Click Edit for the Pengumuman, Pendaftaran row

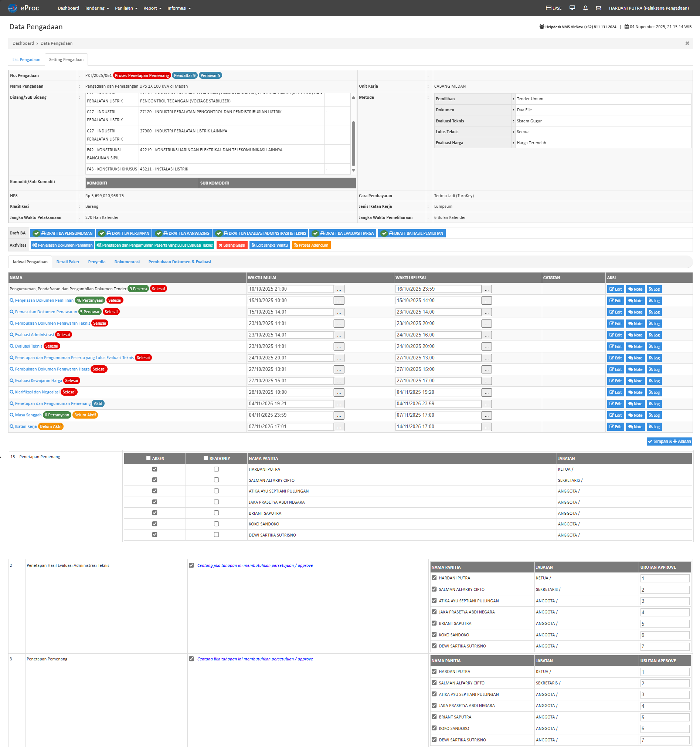click(x=615, y=290)
